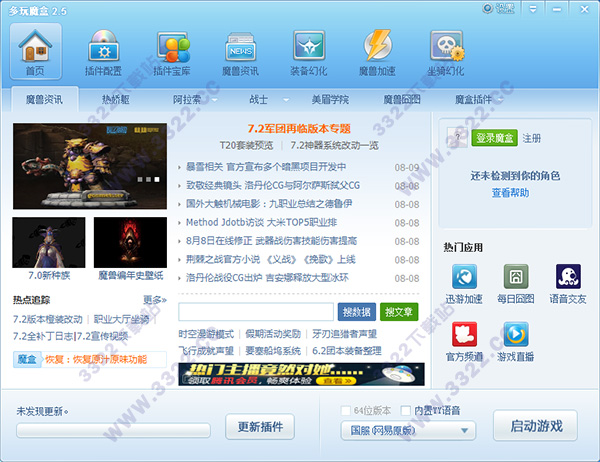600x462 pixels.
Task: Expand the 魔盒插件 tab dropdown arrow
Action: click(x=500, y=100)
